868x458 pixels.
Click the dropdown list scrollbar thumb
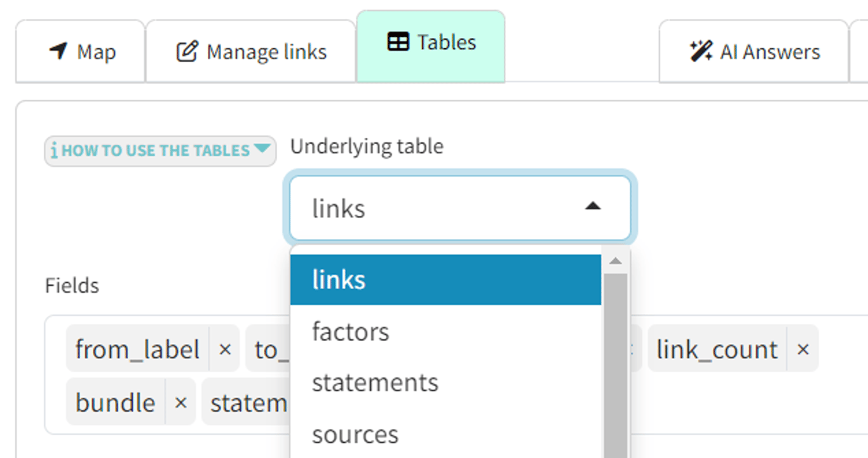click(615, 365)
